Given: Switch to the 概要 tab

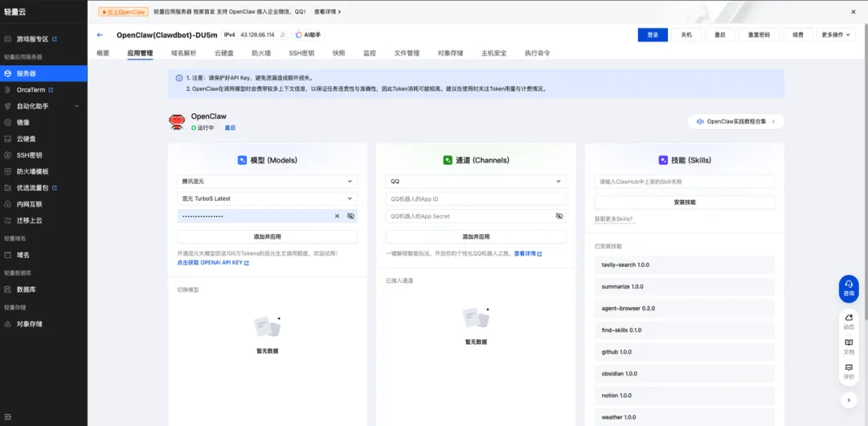Looking at the screenshot, I should pyautogui.click(x=103, y=53).
